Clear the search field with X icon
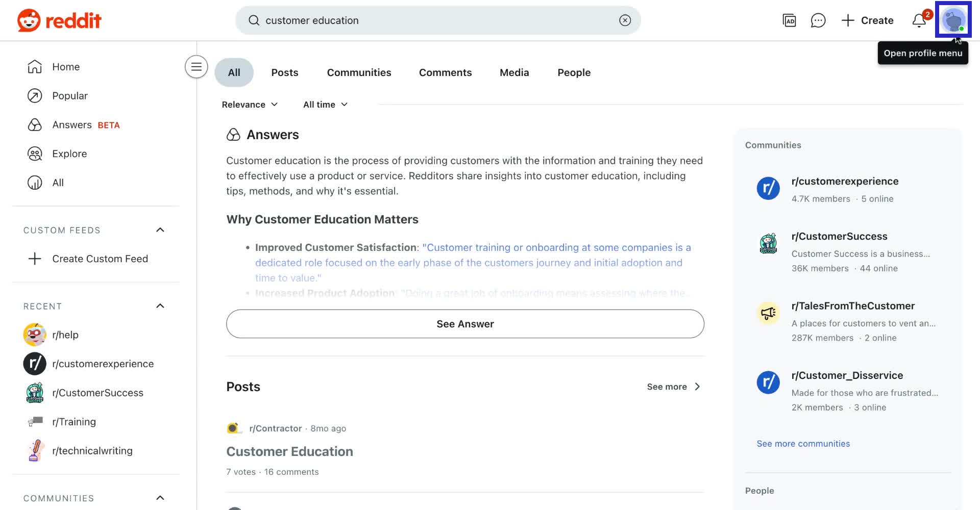The width and height of the screenshot is (980, 510). (x=625, y=20)
